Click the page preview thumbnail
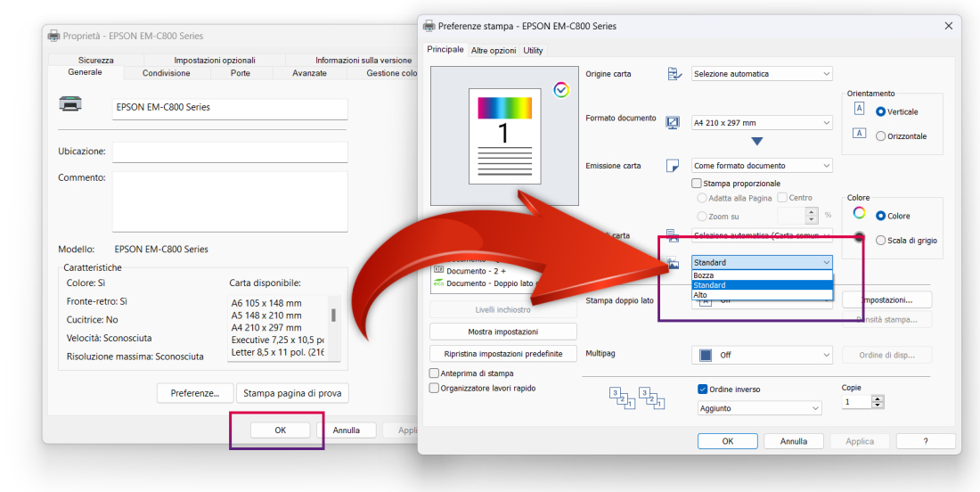Viewport: 980px width, 492px height. pyautogui.click(x=505, y=135)
